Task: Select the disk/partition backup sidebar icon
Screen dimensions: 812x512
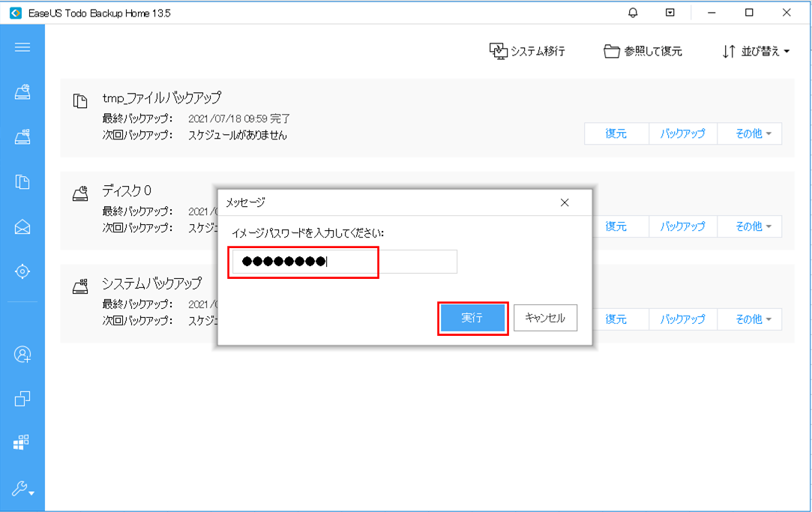Action: tap(22, 92)
